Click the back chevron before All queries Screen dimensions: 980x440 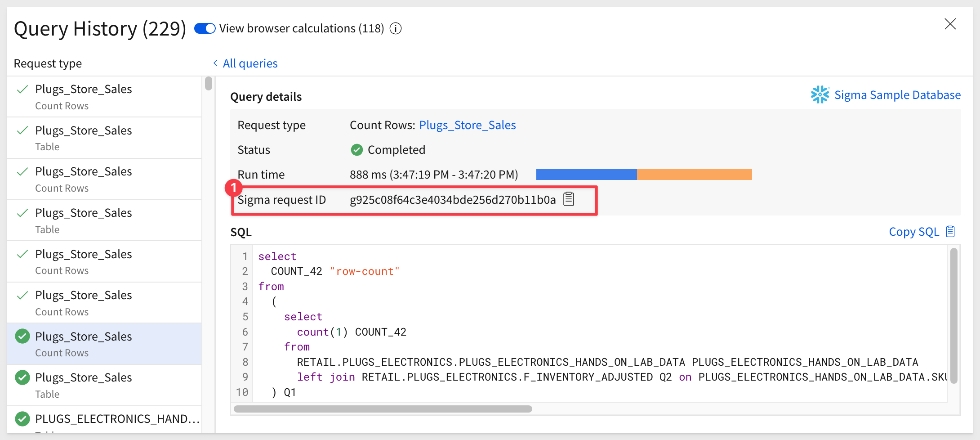click(x=215, y=63)
